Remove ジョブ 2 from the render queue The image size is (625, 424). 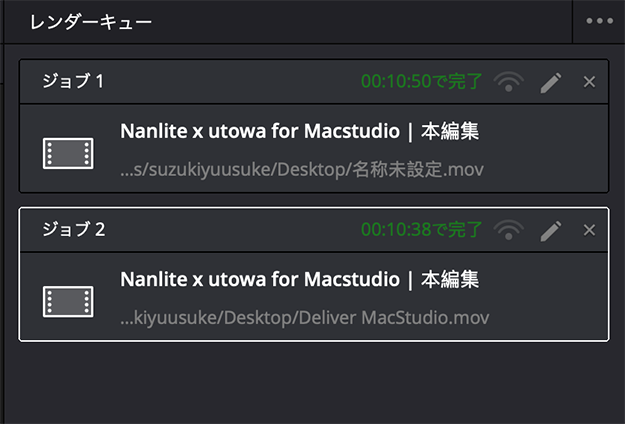pos(589,230)
